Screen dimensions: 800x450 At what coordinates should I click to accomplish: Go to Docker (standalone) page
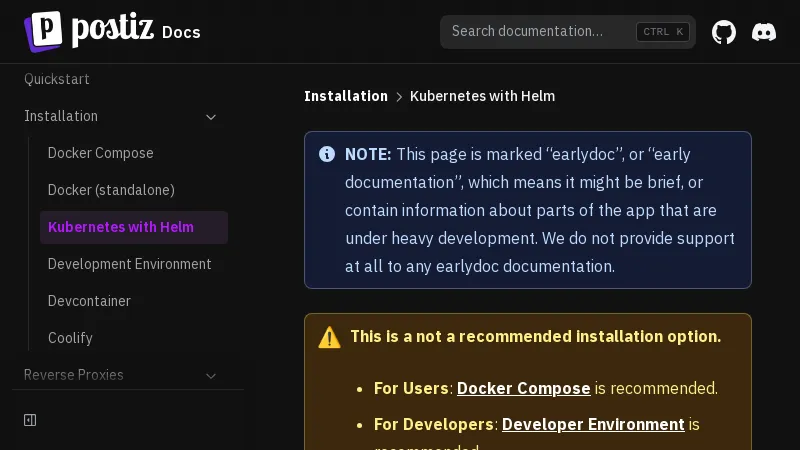click(x=111, y=190)
